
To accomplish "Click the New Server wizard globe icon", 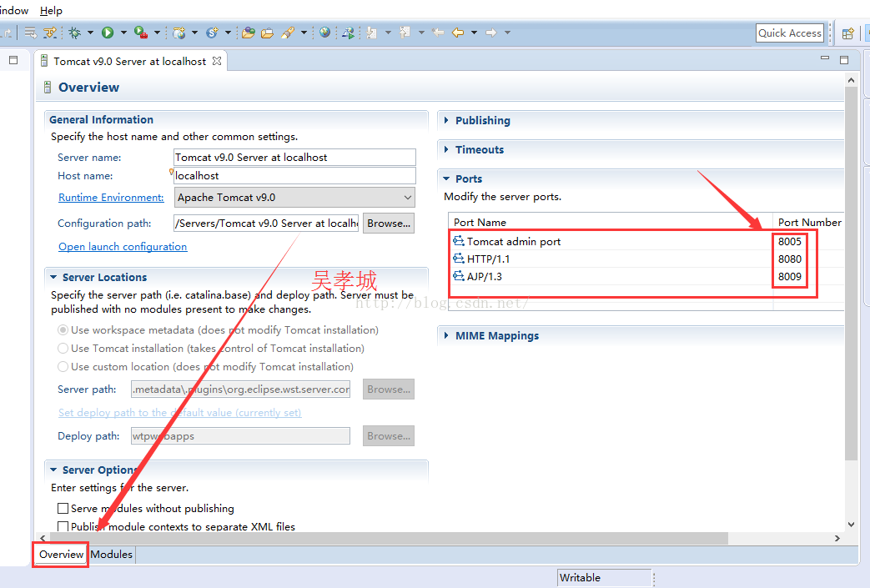I will point(179,33).
